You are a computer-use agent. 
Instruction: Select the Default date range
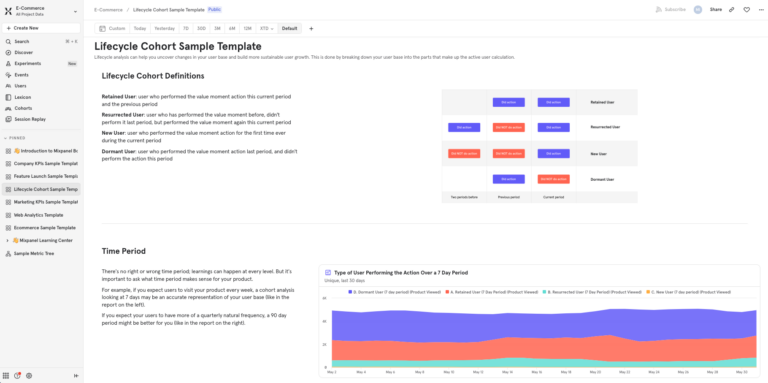(289, 28)
